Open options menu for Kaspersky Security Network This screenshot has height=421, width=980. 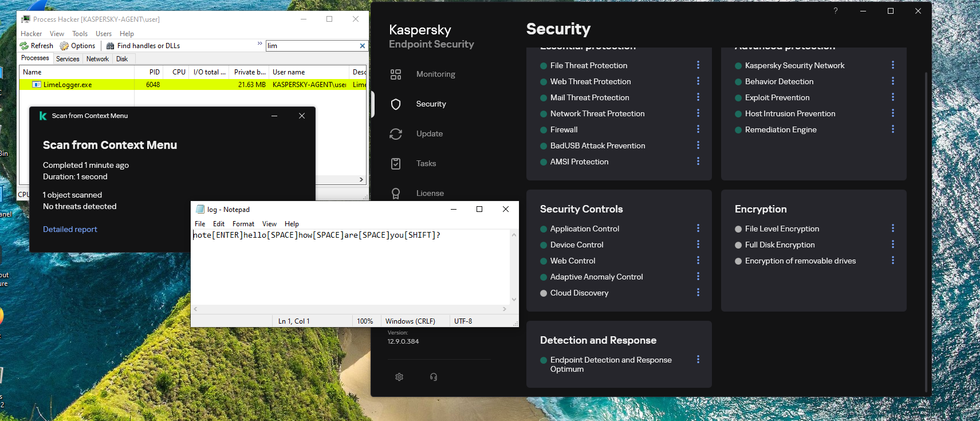pyautogui.click(x=893, y=65)
